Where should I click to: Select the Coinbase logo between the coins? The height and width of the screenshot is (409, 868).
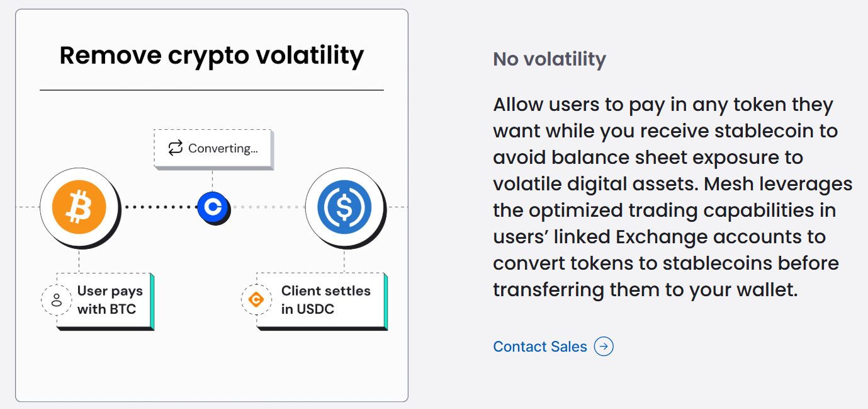pos(213,207)
